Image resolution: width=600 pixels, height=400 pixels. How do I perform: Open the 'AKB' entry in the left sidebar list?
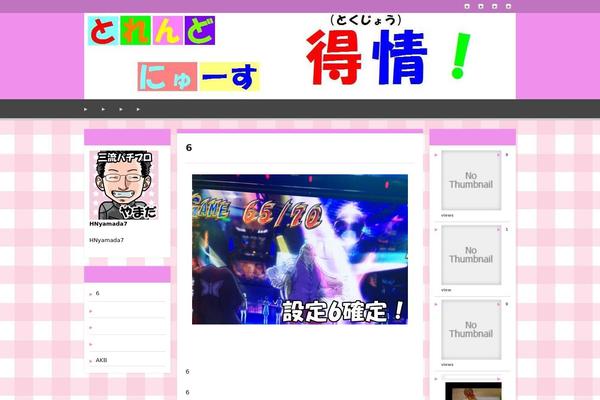[x=101, y=360]
